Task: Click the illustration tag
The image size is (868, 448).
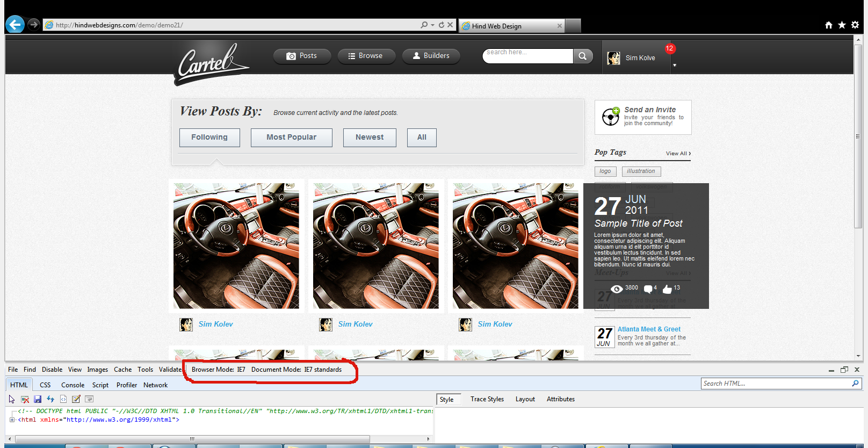Action: pos(641,171)
